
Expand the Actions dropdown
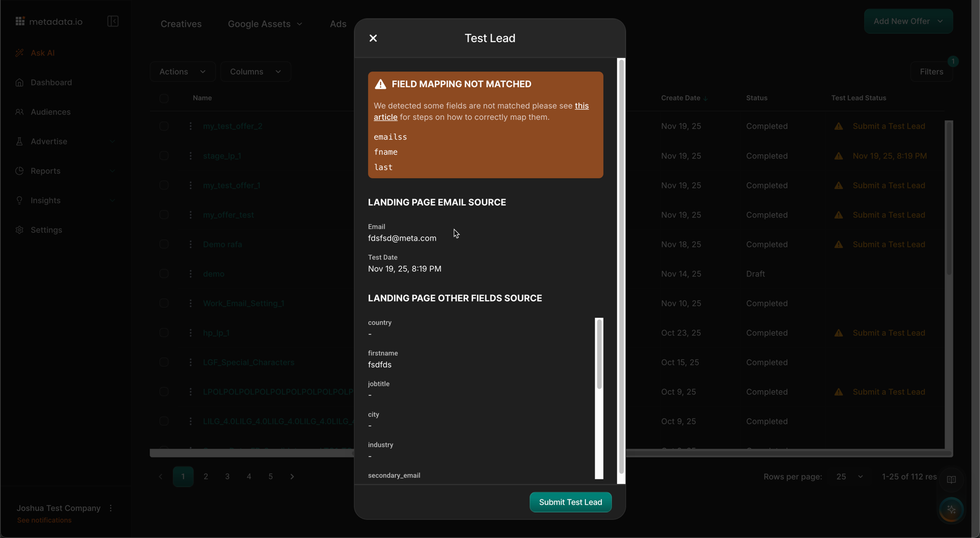182,72
